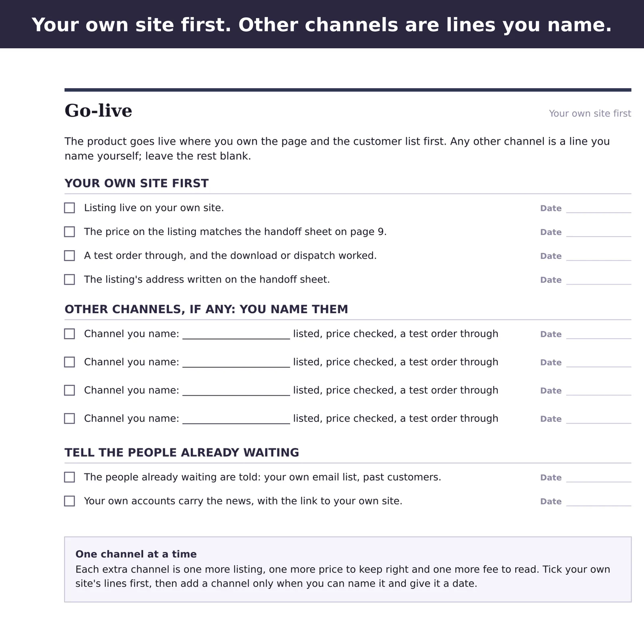Select the Date line beside the test order row
This screenshot has width=644, height=644.
(599, 256)
